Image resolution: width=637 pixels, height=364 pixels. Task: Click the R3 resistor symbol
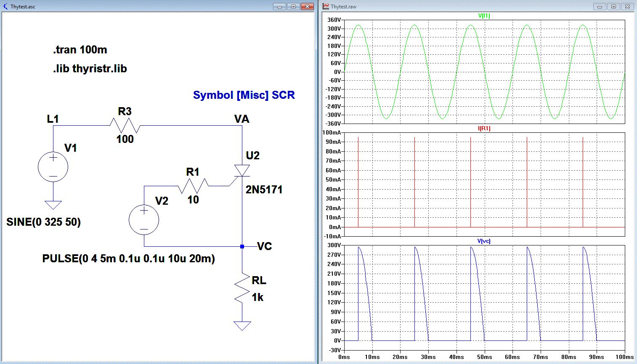click(125, 125)
